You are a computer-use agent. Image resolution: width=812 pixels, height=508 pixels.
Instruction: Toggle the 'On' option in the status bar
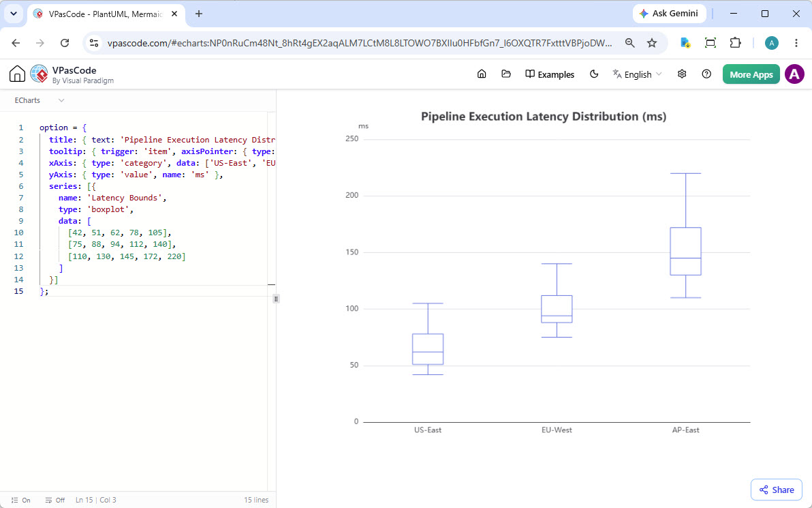(x=20, y=500)
